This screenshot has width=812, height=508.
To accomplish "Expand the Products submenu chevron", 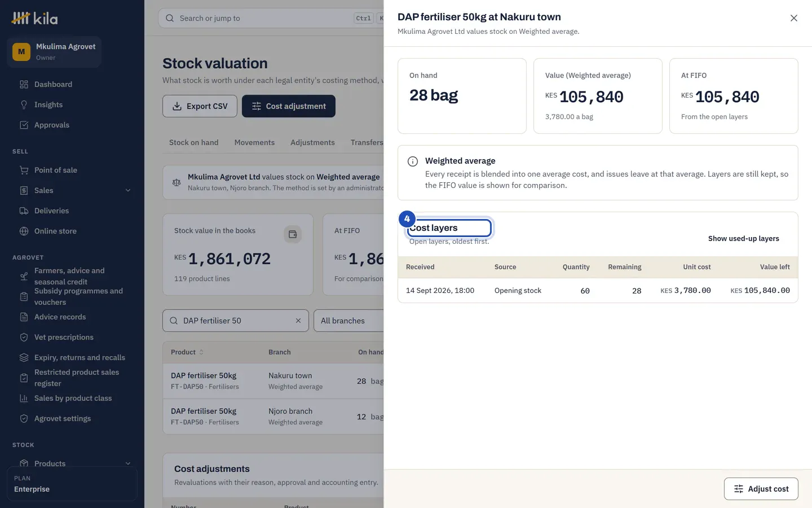I will point(128,463).
